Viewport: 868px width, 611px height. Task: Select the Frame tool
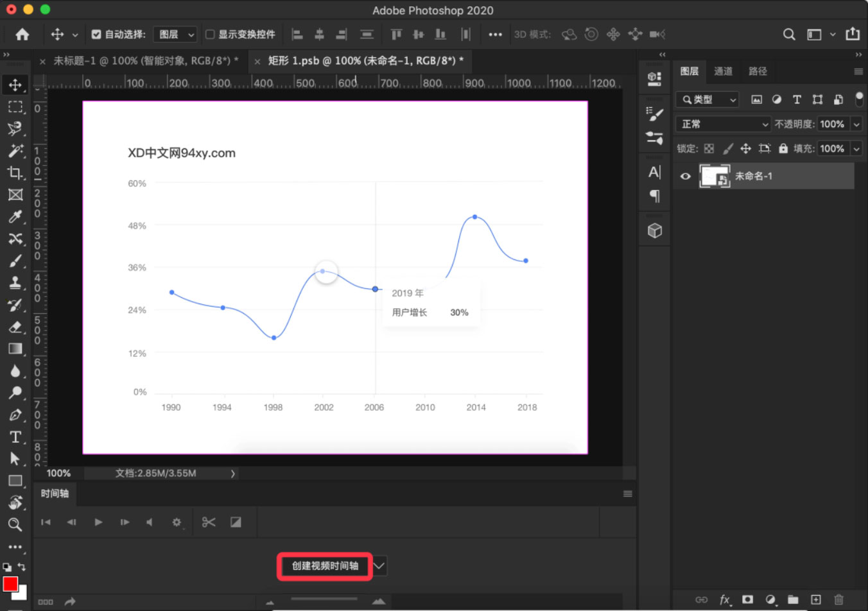[x=15, y=194]
